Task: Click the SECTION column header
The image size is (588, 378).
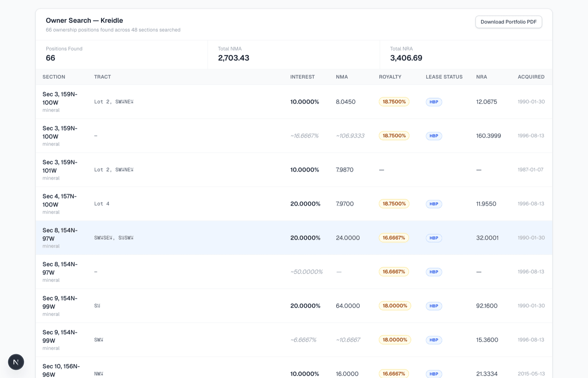Action: [54, 77]
